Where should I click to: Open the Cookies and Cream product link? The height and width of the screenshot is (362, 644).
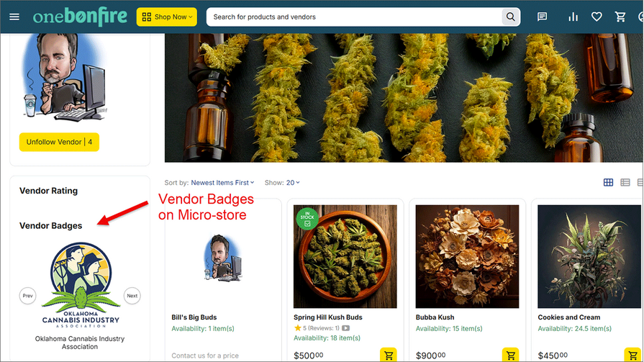click(568, 317)
